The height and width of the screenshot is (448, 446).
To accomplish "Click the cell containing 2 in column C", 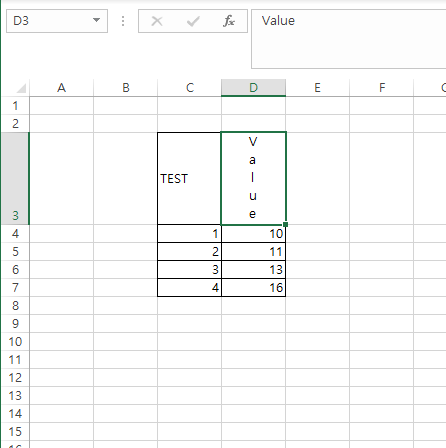I will pyautogui.click(x=189, y=252).
